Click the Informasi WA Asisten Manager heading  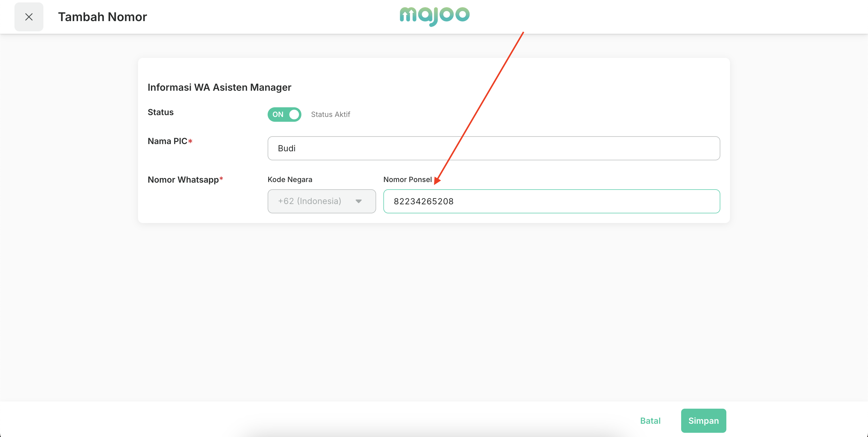[219, 87]
